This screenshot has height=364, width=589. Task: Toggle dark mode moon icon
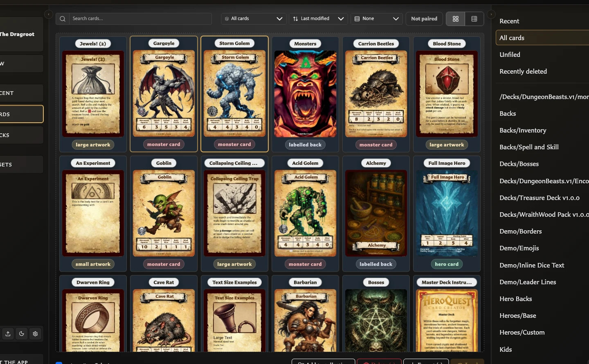[22, 334]
